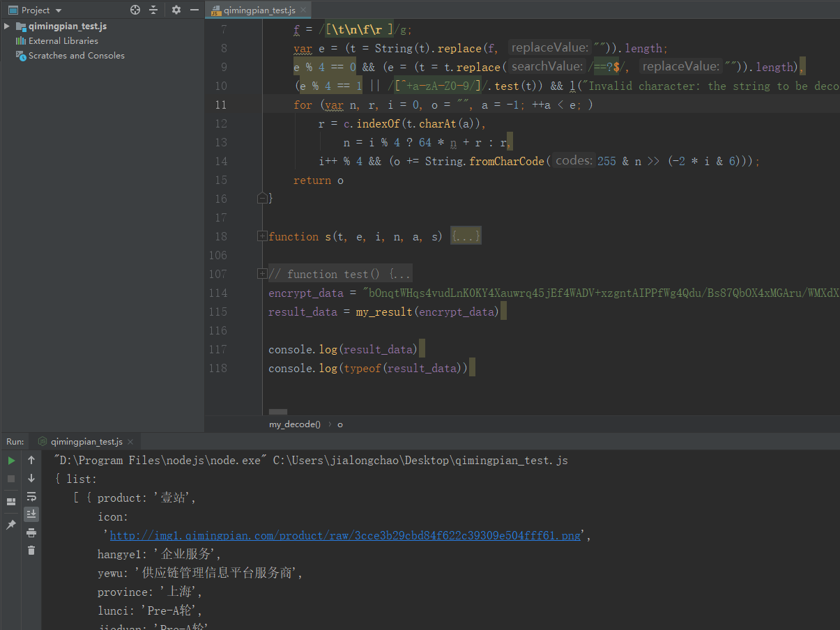Click the 'o' breadcrumb item
Viewport: 840px width, 630px height.
pyautogui.click(x=340, y=424)
